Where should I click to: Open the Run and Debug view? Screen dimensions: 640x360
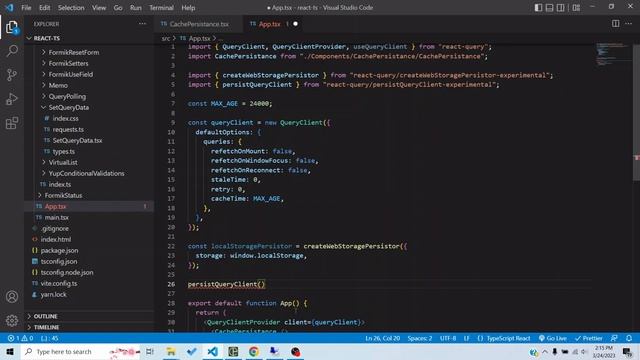pos(12,99)
